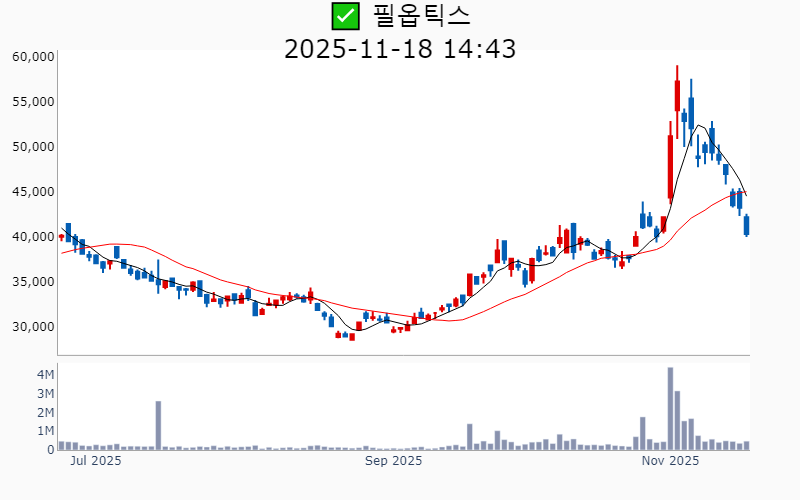Select the 55,000 price axis label

(32, 102)
